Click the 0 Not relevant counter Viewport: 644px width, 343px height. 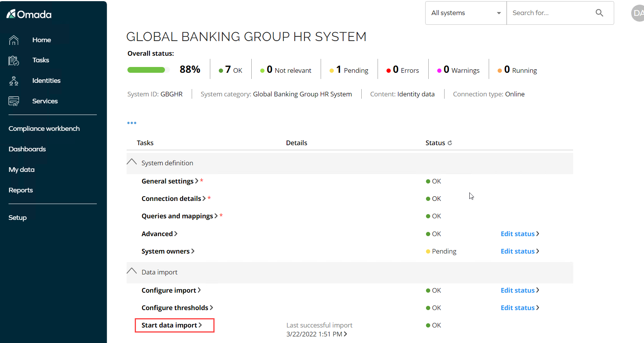point(286,70)
